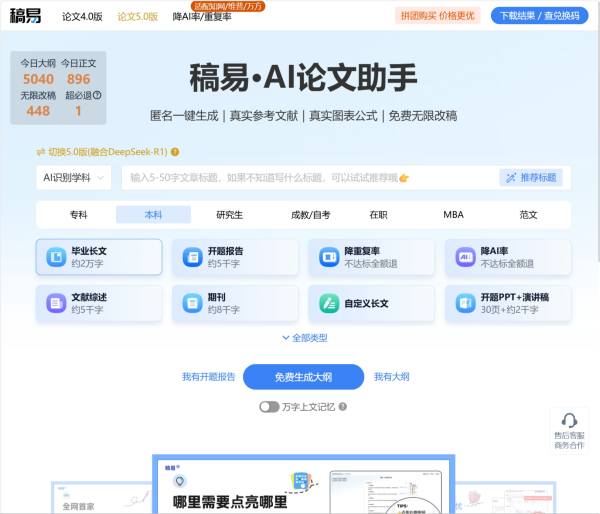Image resolution: width=600 pixels, height=514 pixels.
Task: Click the 期刊 card icon
Action: [x=192, y=303]
